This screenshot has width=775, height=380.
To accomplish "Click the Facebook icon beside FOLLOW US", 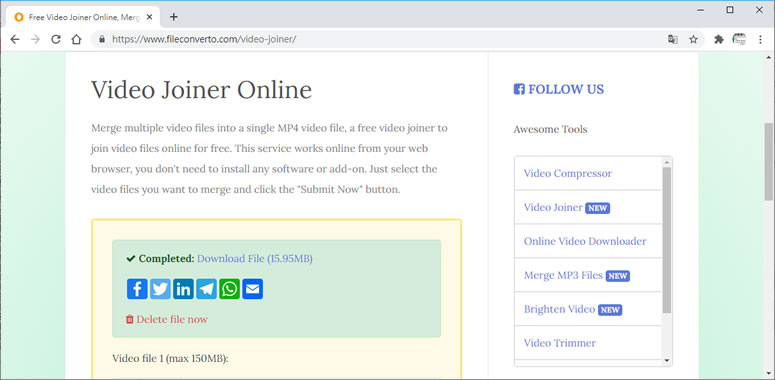I will 519,89.
